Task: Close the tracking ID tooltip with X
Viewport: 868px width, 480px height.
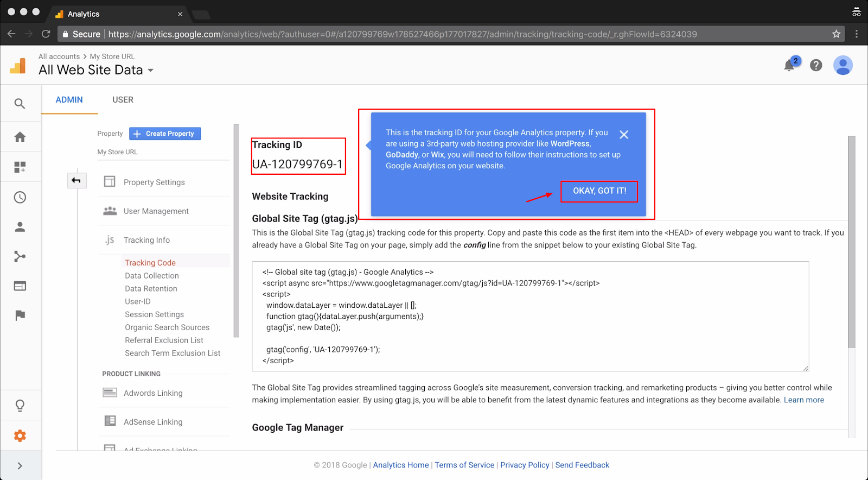Action: [x=624, y=135]
